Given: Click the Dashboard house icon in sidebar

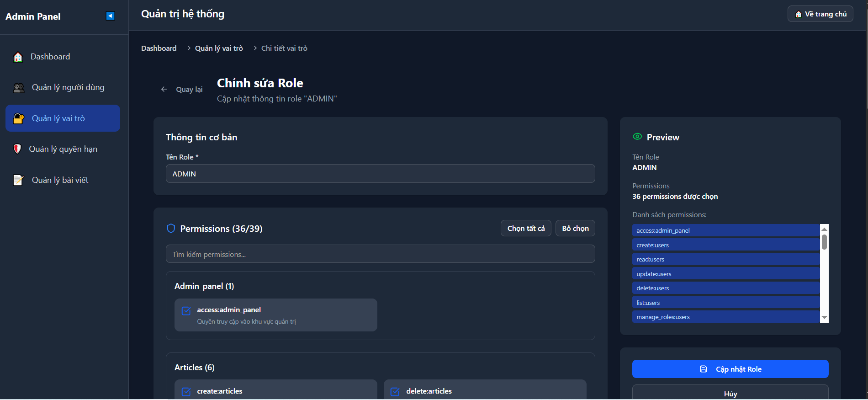Looking at the screenshot, I should tap(18, 57).
